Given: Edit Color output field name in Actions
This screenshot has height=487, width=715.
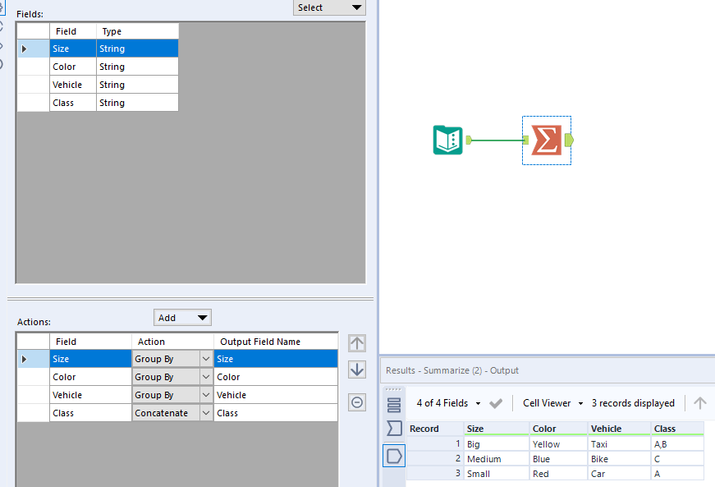Looking at the screenshot, I should point(276,377).
